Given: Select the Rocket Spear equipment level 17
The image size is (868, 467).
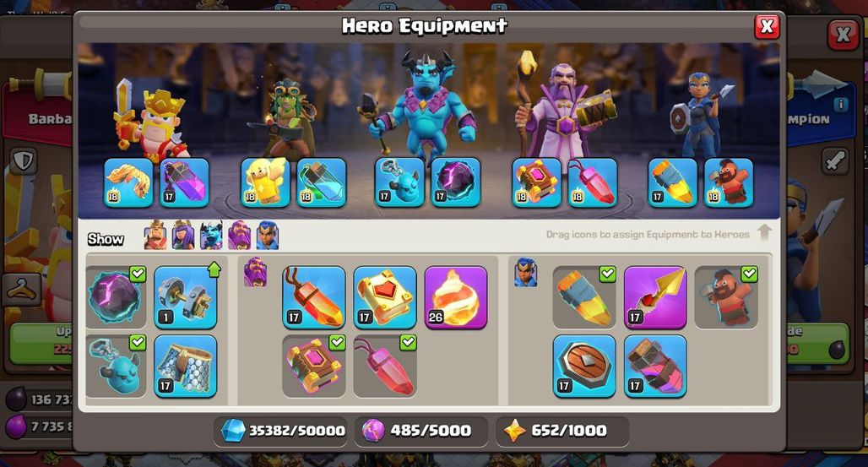Looking at the screenshot, I should [x=655, y=297].
